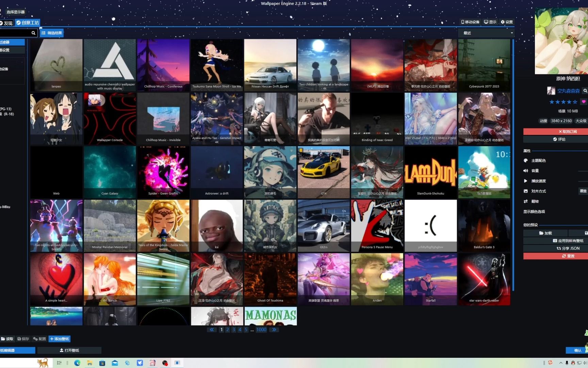Go to page 1000 of results
This screenshot has height=368, width=588.
click(x=261, y=329)
